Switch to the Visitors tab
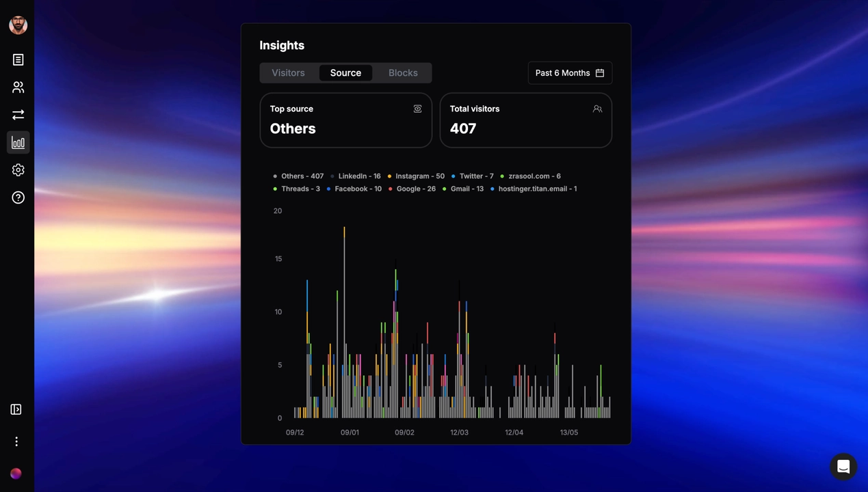Screen dimensions: 868x492 288,73
